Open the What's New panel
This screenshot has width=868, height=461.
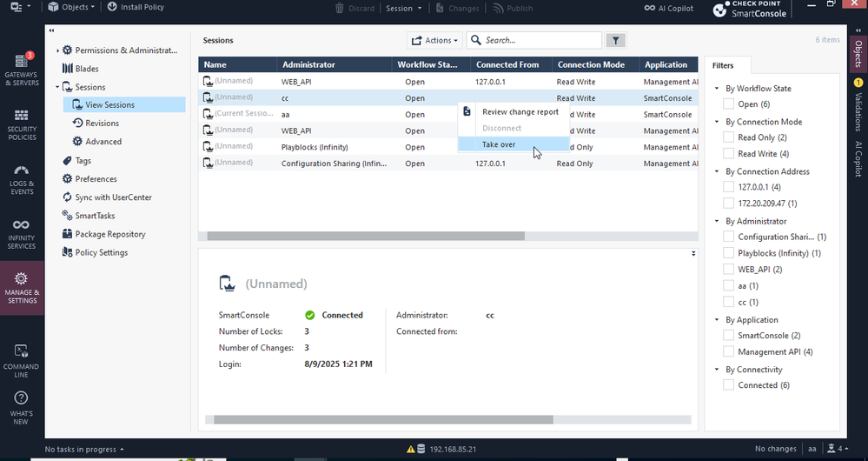click(21, 408)
